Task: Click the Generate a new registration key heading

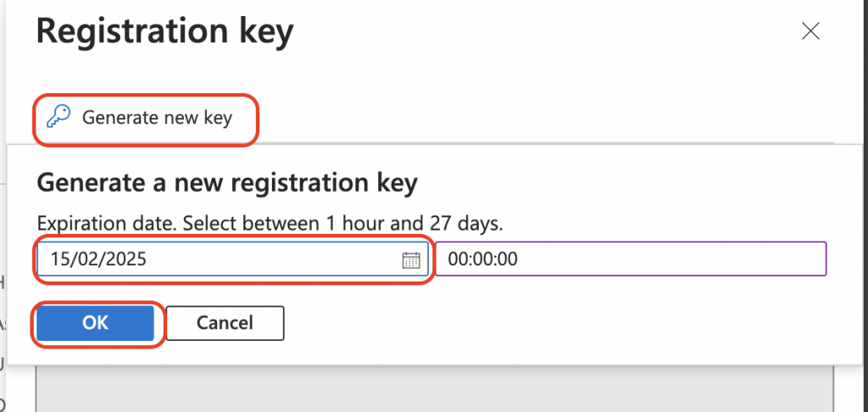Action: pyautogui.click(x=227, y=185)
